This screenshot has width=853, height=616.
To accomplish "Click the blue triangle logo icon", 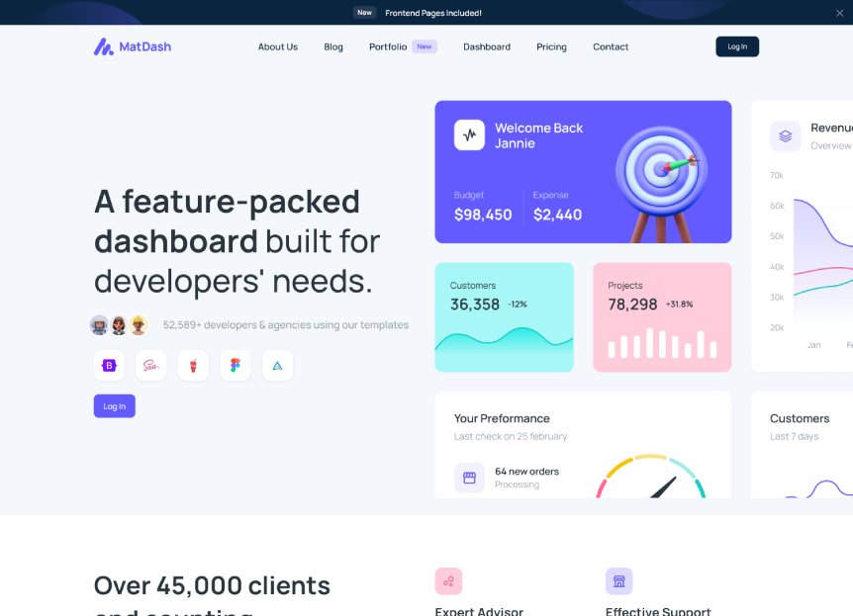I will [x=277, y=366].
